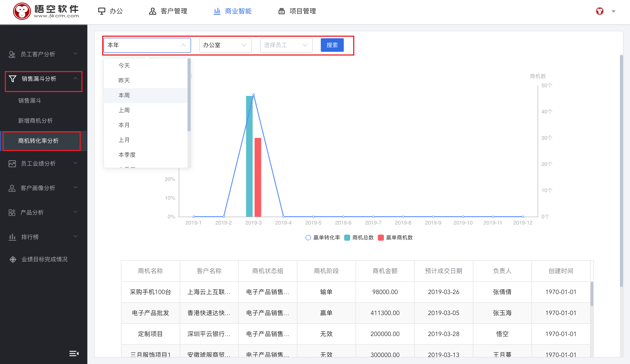Click the 项目管理 briefcase icon

[281, 11]
